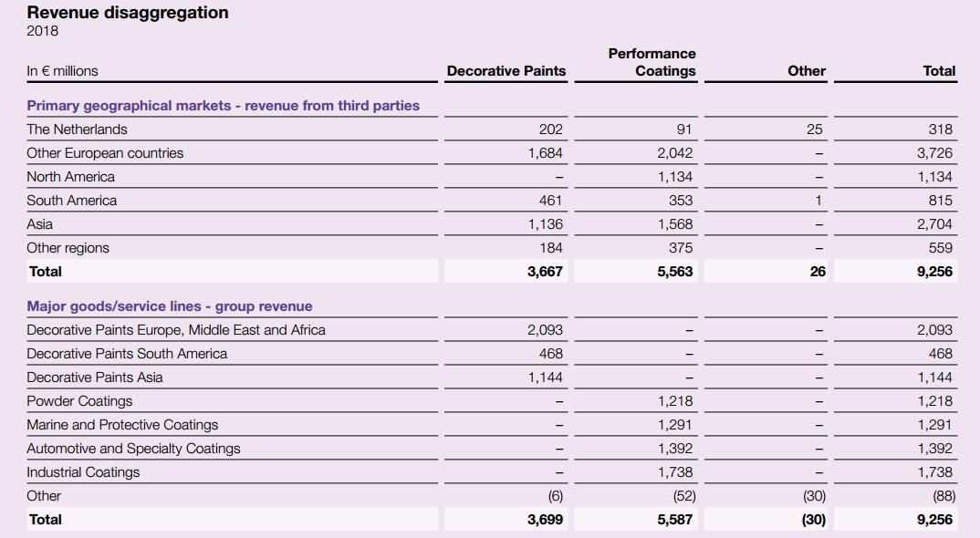Select South America total value 815
980x538 pixels.
(940, 201)
